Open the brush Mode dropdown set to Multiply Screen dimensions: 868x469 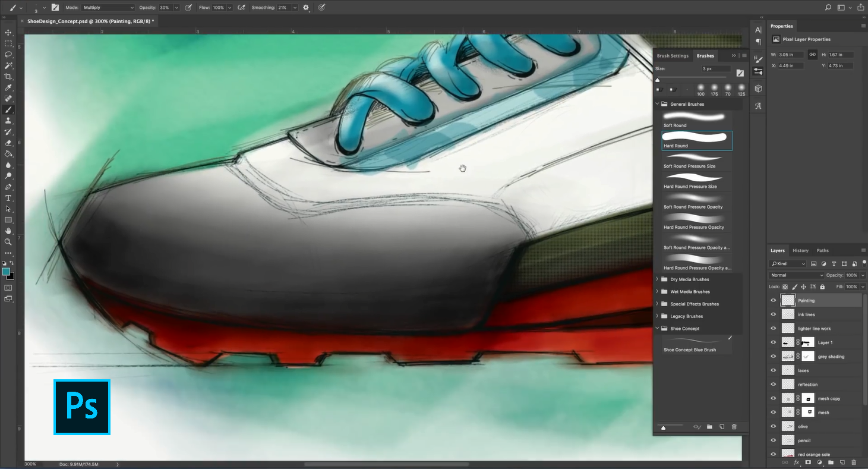point(108,8)
